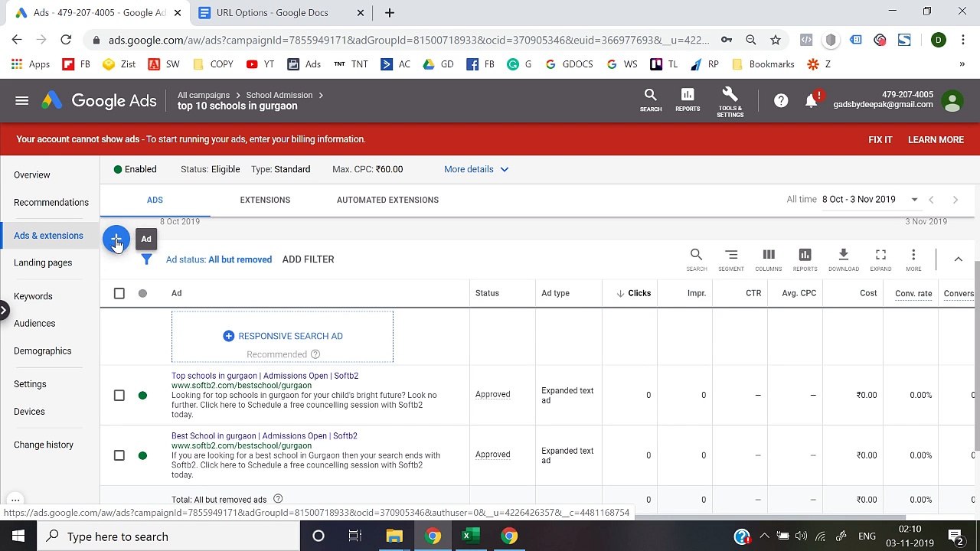Bookmark this page with the star
The image size is (980, 551).
pyautogui.click(x=776, y=40)
